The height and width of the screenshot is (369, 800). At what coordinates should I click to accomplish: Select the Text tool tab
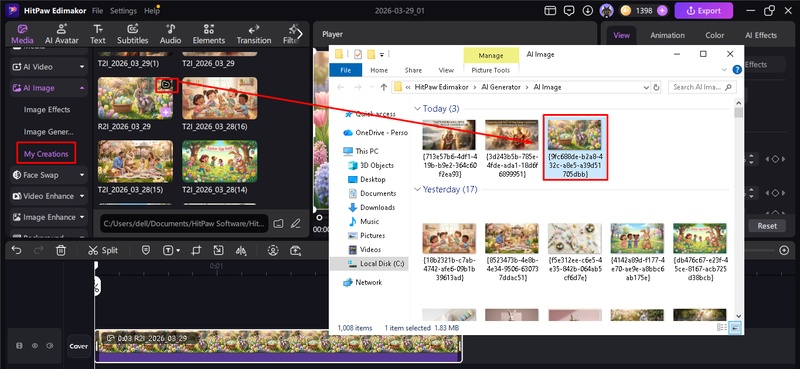click(98, 34)
